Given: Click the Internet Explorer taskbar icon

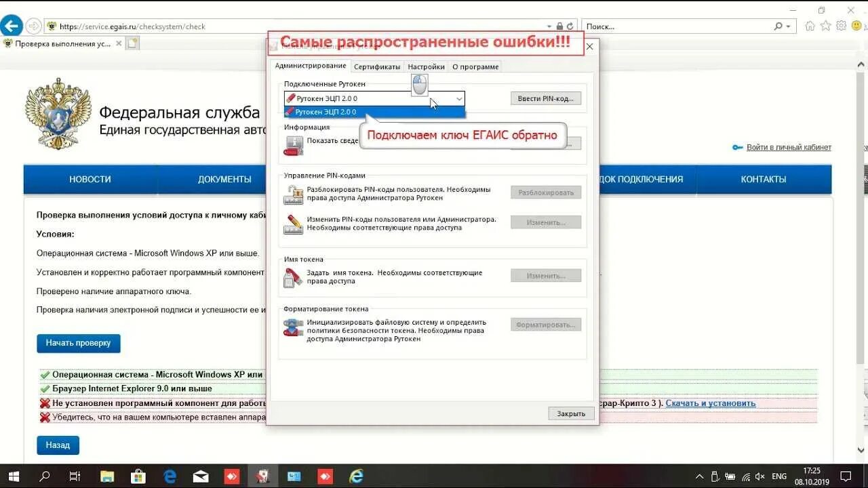Looking at the screenshot, I should point(357,476).
